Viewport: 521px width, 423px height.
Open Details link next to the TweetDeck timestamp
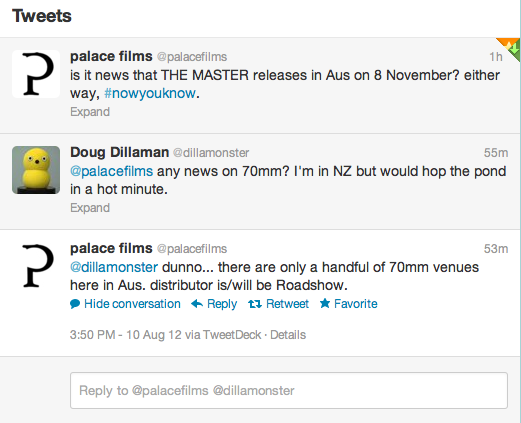(x=288, y=335)
